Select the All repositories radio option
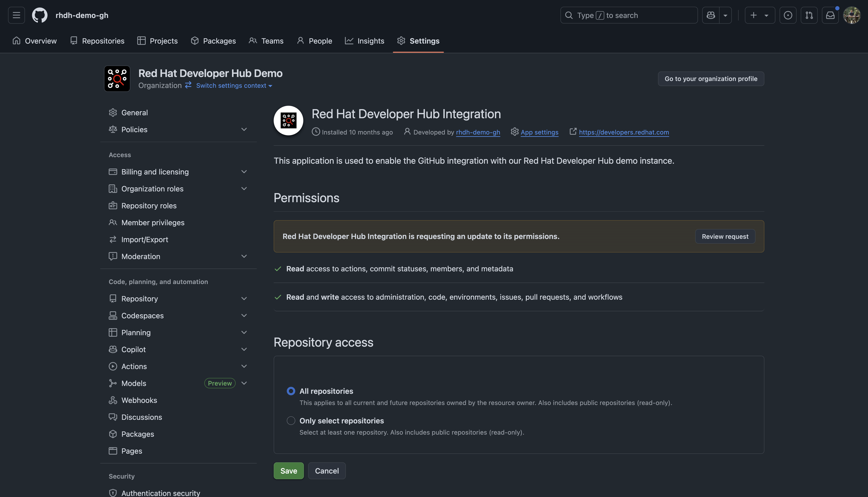 click(x=291, y=391)
